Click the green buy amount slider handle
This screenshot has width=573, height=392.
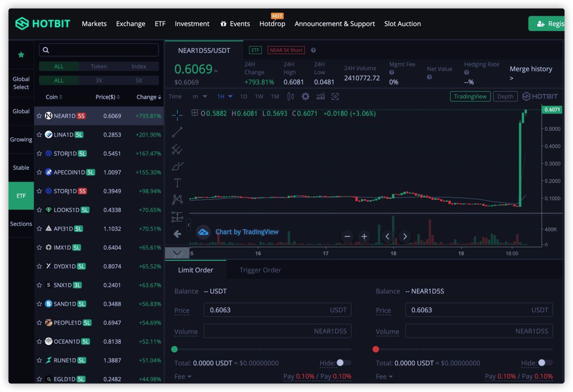[x=175, y=349]
